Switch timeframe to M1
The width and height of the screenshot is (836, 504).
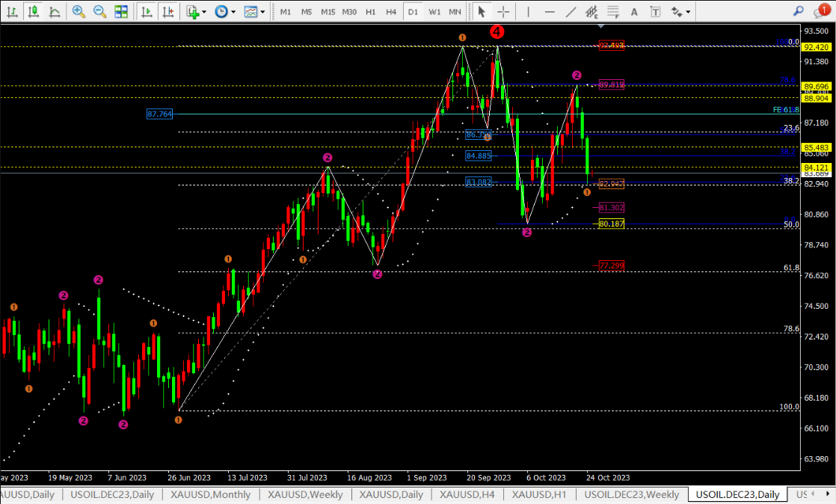(x=285, y=12)
